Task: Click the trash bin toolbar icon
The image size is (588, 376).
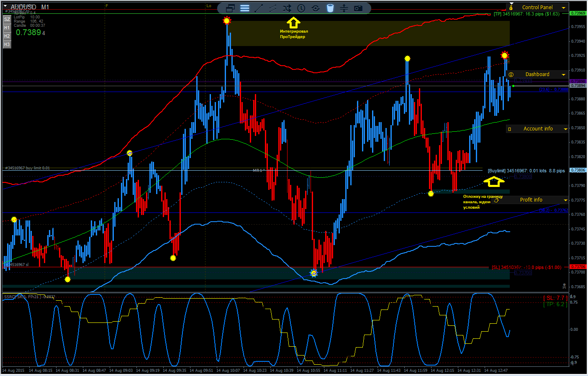Action: (x=330, y=8)
